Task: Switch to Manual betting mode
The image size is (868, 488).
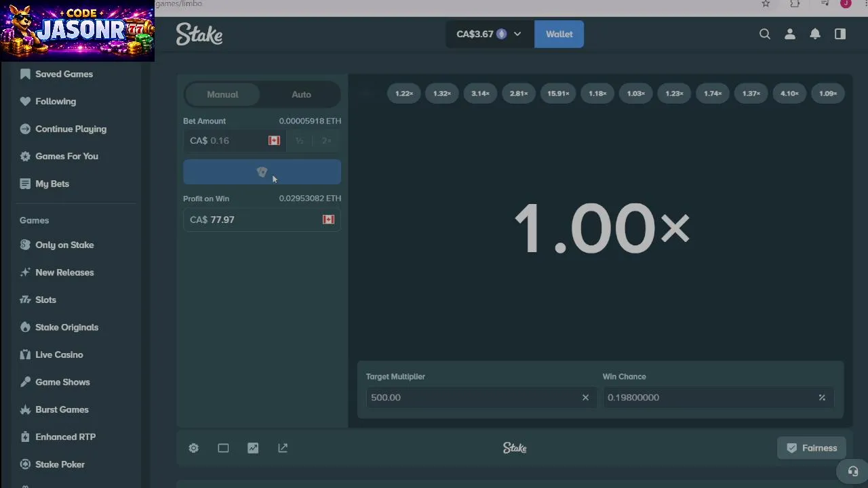Action: [x=222, y=94]
